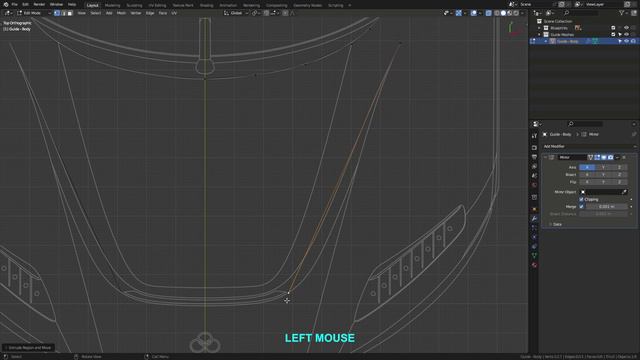640x360 pixels.
Task: Toggle Mirror modifier render visibility
Action: pyautogui.click(x=610, y=157)
